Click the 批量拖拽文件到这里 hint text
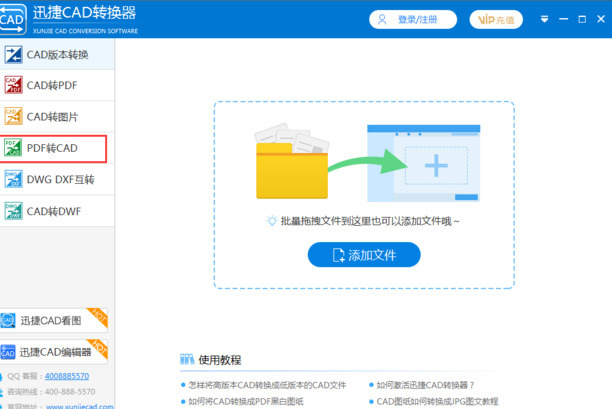Image resolution: width=612 pixels, height=409 pixels. coord(370,221)
